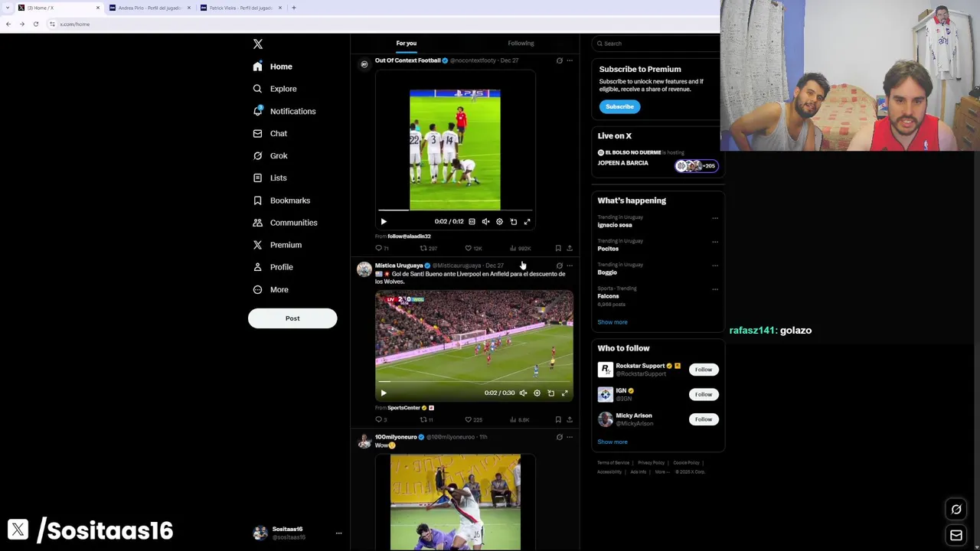Image resolution: width=980 pixels, height=551 pixels.
Task: Unmute the Out Of Context Football video
Action: (485, 222)
